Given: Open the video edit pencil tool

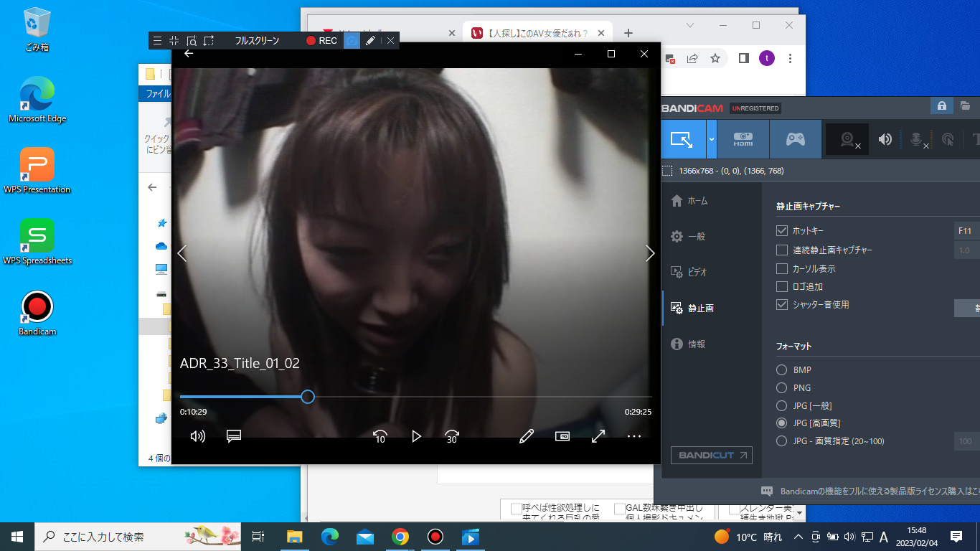Looking at the screenshot, I should point(527,436).
